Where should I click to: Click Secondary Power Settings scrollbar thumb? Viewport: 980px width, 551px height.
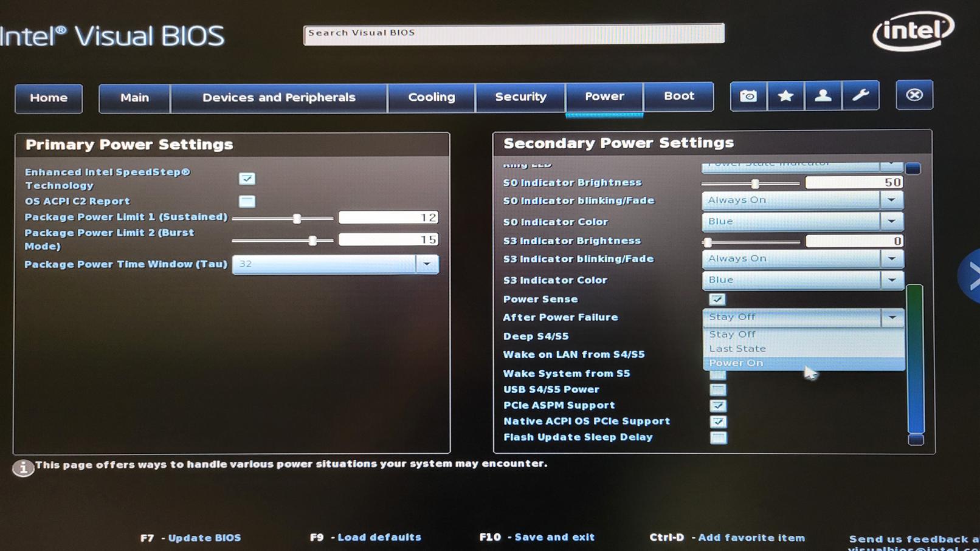point(915,358)
